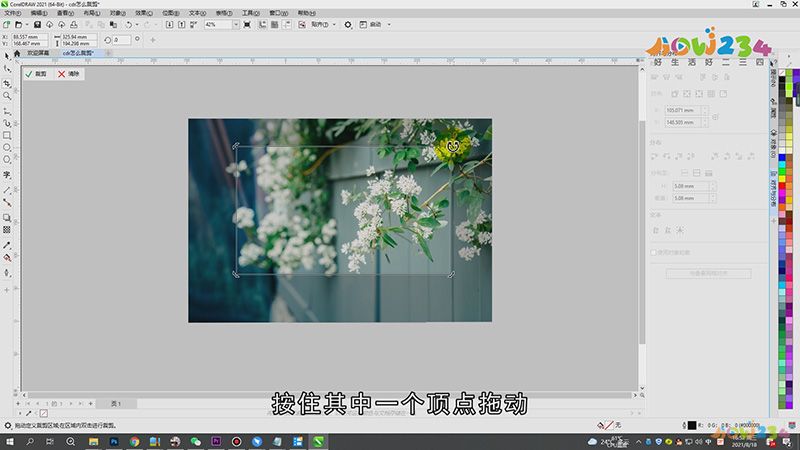Select the Ellipse tool
Viewport: 800px width, 450px height.
(7, 147)
